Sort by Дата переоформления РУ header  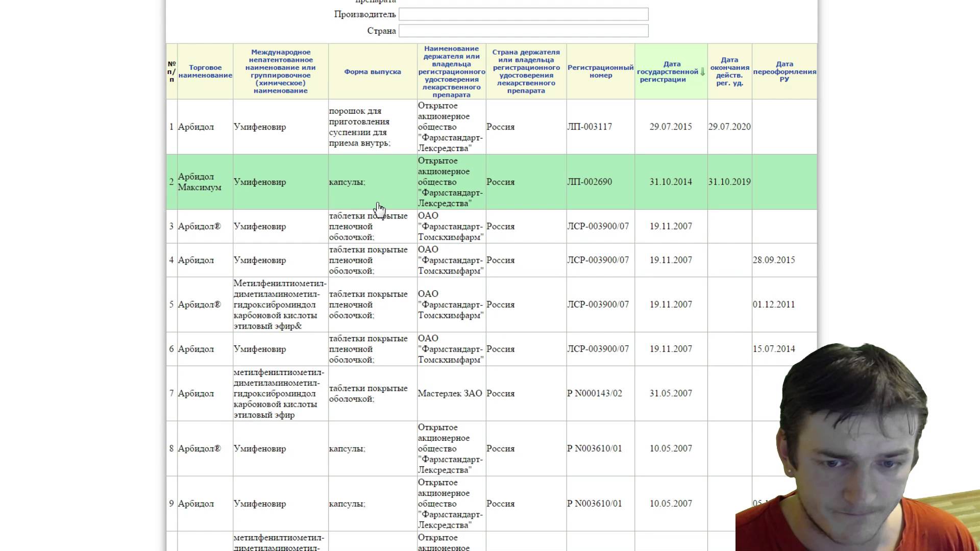pyautogui.click(x=785, y=71)
